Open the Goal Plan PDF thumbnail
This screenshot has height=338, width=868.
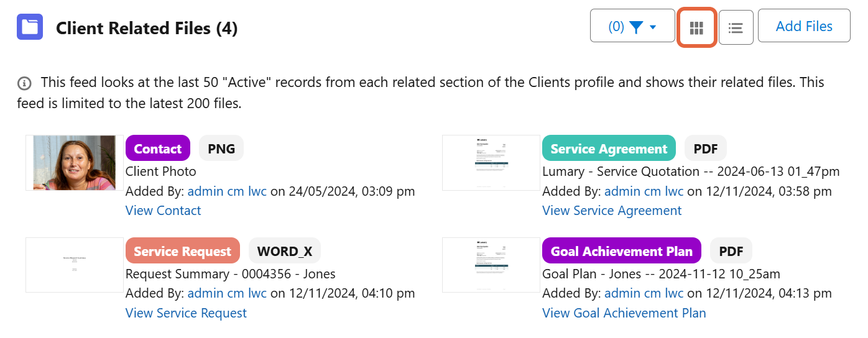pos(491,265)
